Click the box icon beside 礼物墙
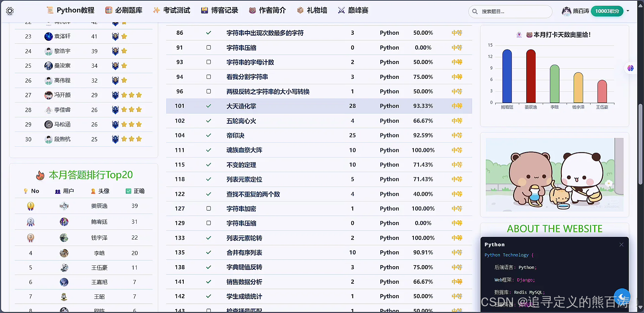This screenshot has height=313, width=644. (x=300, y=10)
